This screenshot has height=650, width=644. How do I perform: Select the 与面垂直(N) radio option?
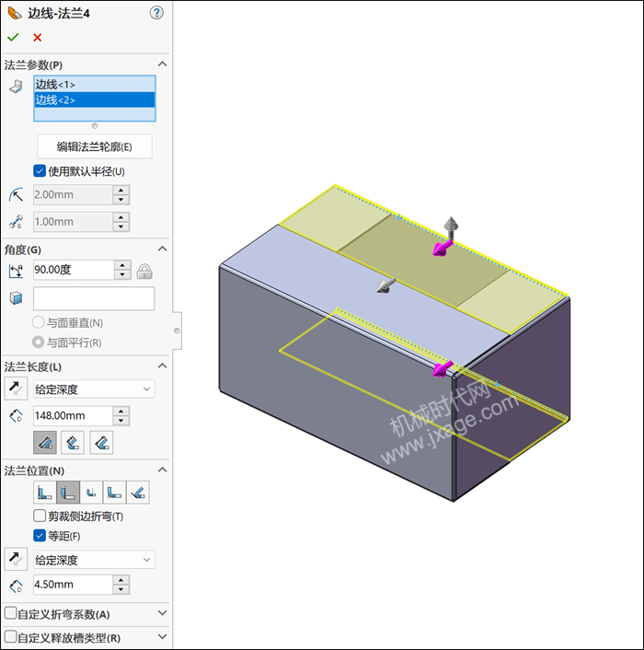pyautogui.click(x=38, y=322)
